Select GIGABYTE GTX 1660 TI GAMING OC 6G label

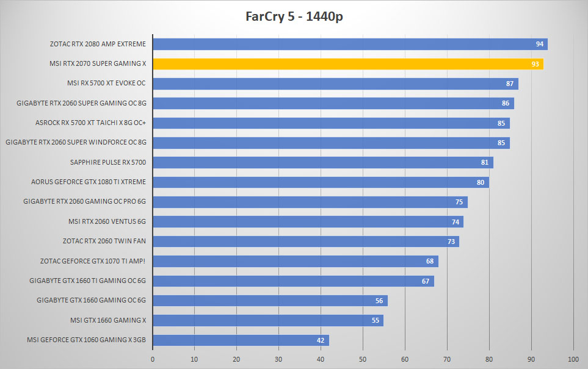click(x=88, y=281)
